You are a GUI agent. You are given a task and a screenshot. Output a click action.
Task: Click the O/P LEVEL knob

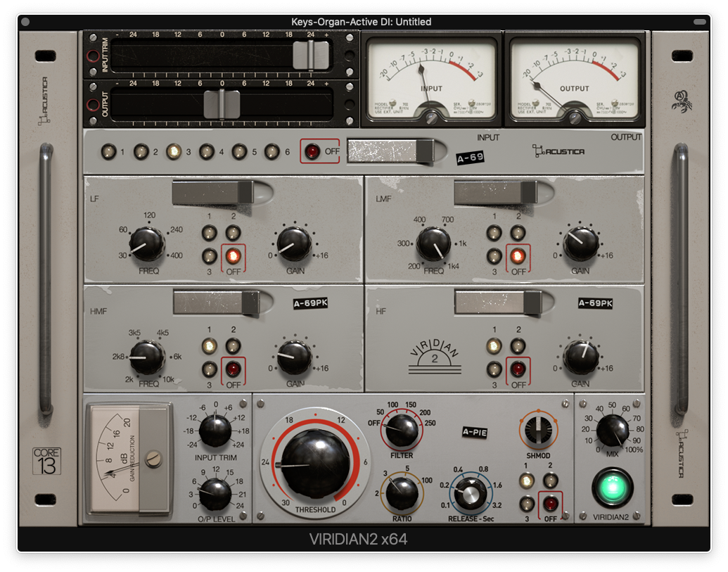215,494
